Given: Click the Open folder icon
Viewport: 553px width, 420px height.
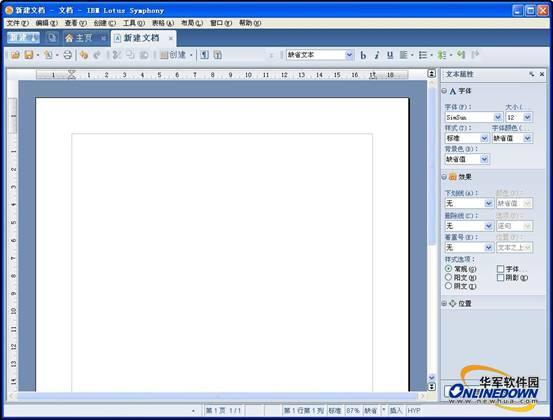Looking at the screenshot, I should click(15, 55).
